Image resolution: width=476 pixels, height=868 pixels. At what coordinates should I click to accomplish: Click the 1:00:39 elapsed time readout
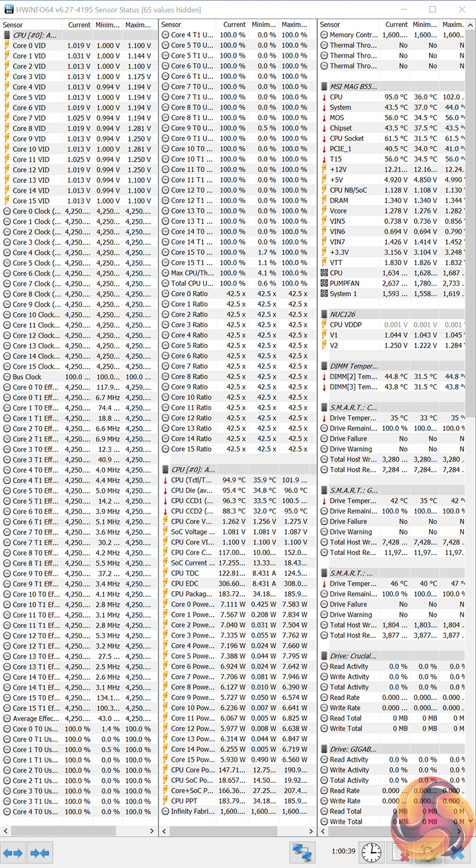[x=344, y=851]
